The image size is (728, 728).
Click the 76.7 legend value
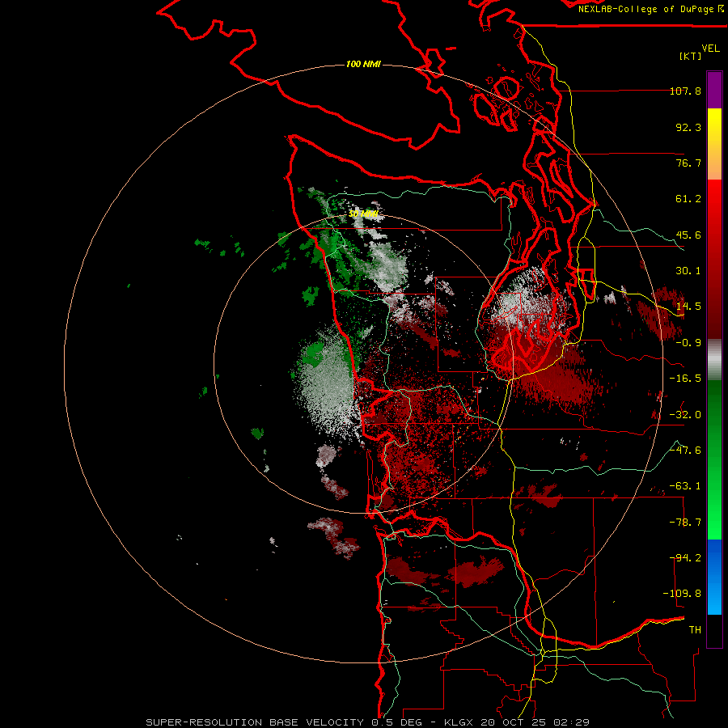(x=688, y=163)
